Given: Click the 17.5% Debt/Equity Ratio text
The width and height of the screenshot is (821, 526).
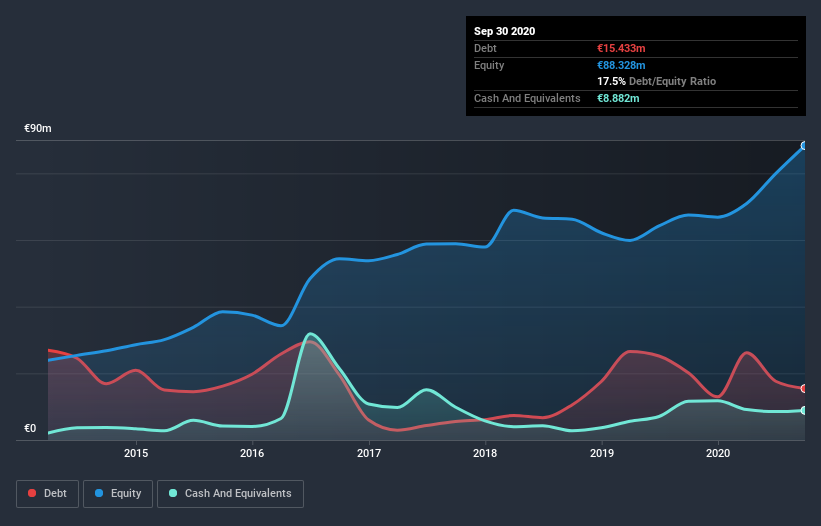Looking at the screenshot, I should (657, 82).
